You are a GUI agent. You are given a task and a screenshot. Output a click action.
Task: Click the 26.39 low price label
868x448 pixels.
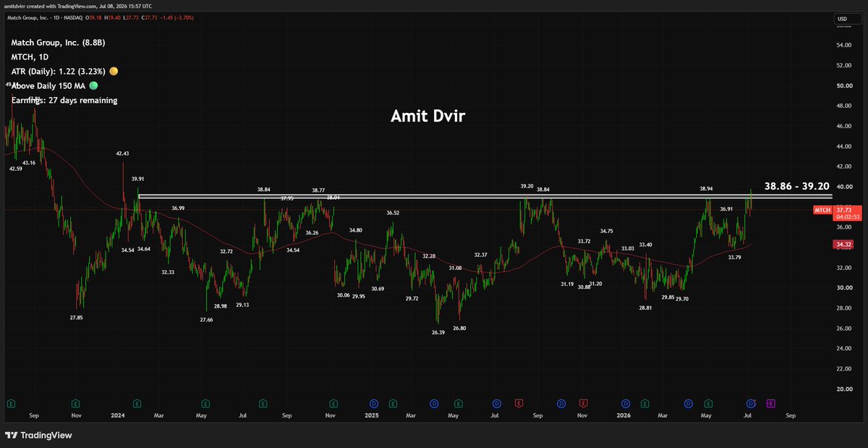pos(438,332)
